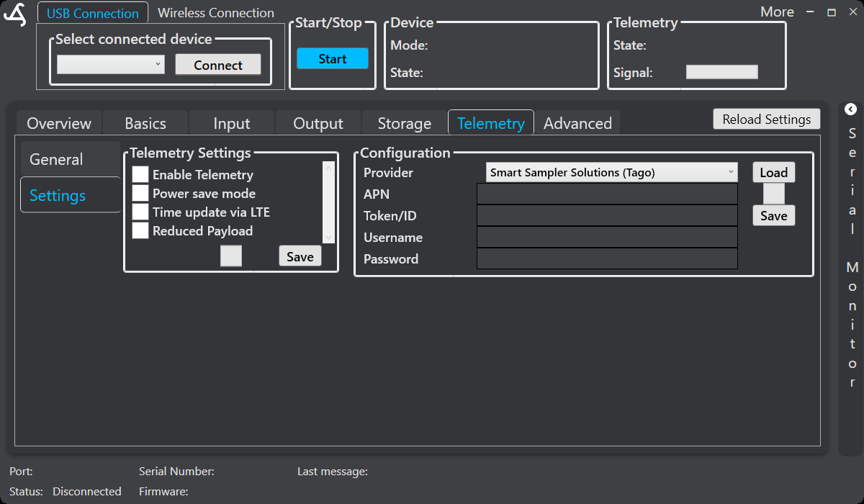
Task: Click the Token/ID input field
Action: (x=608, y=215)
